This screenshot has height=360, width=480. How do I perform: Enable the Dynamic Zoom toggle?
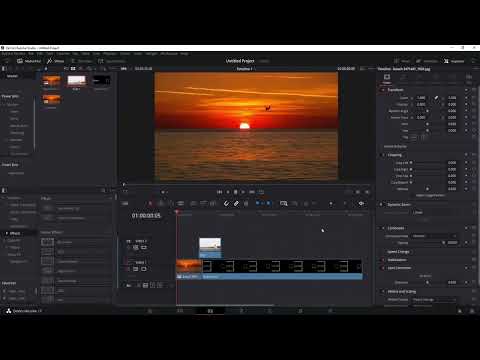tap(381, 204)
